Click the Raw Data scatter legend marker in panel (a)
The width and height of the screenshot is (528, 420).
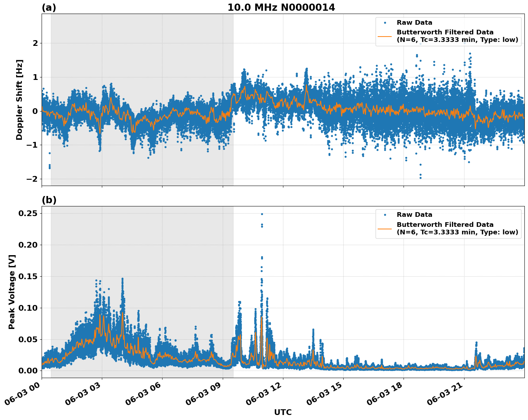pos(386,22)
